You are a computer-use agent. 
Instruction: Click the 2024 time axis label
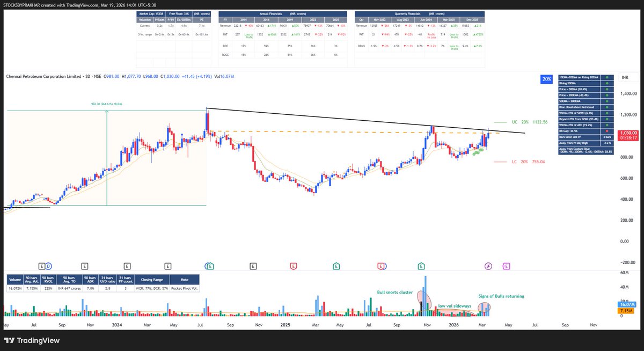pos(118,325)
